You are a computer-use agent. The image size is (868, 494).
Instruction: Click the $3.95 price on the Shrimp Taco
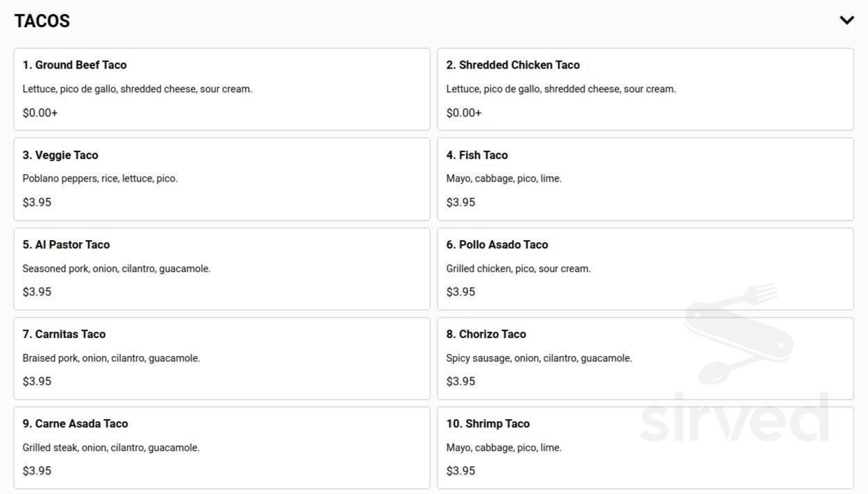[x=460, y=470]
